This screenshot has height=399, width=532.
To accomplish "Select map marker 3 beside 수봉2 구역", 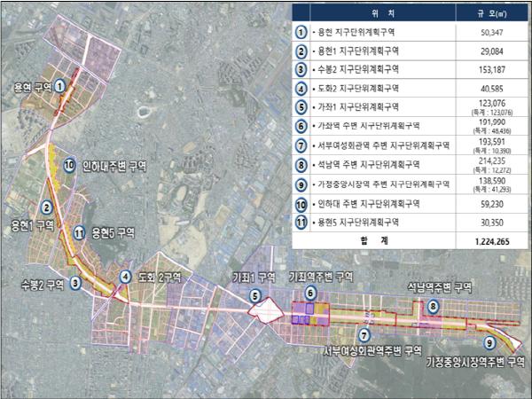I will point(75,283).
